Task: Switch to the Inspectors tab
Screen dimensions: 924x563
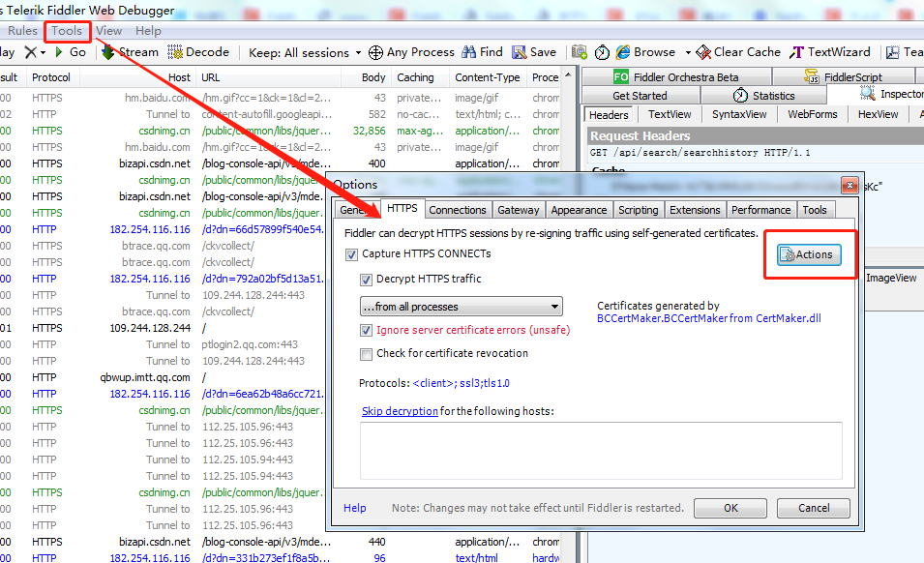Action: (x=876, y=94)
